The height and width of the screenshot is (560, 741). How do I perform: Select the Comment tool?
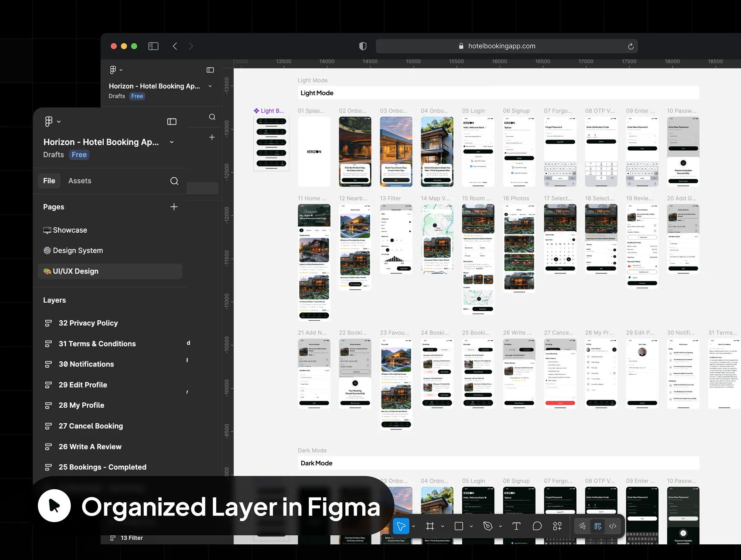[537, 526]
